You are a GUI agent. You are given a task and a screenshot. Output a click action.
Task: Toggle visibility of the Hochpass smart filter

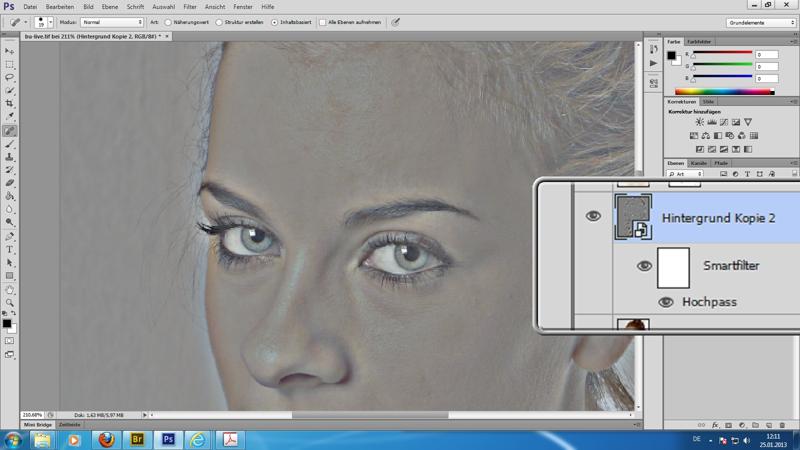665,301
